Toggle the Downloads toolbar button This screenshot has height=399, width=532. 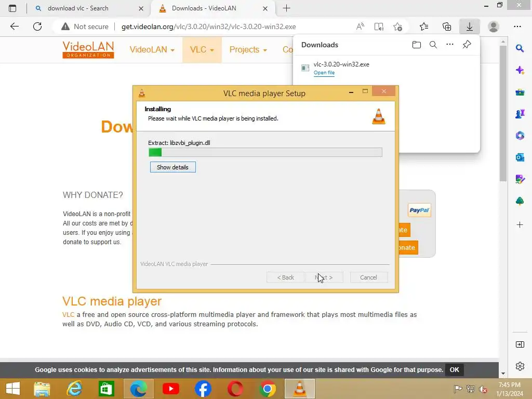tap(470, 26)
